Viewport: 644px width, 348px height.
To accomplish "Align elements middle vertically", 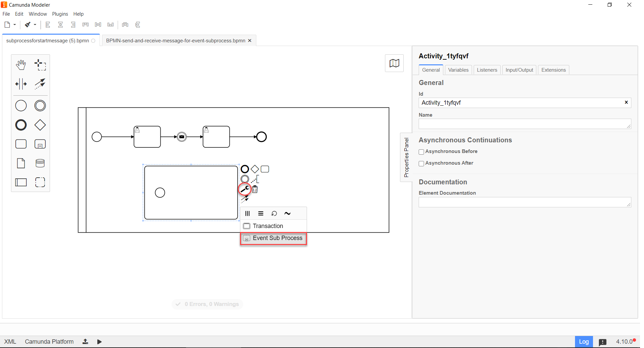I will coord(98,25).
